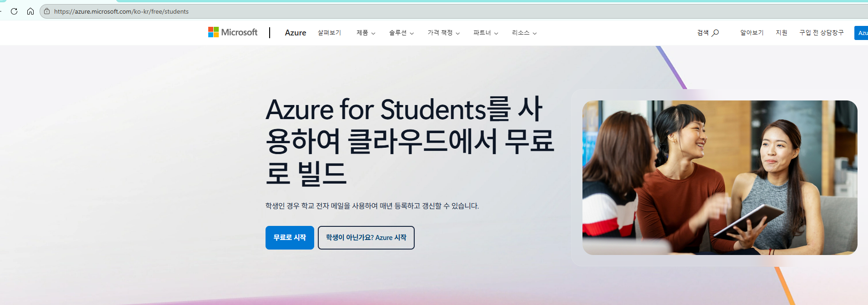Open the 리소스 dropdown

(x=524, y=33)
